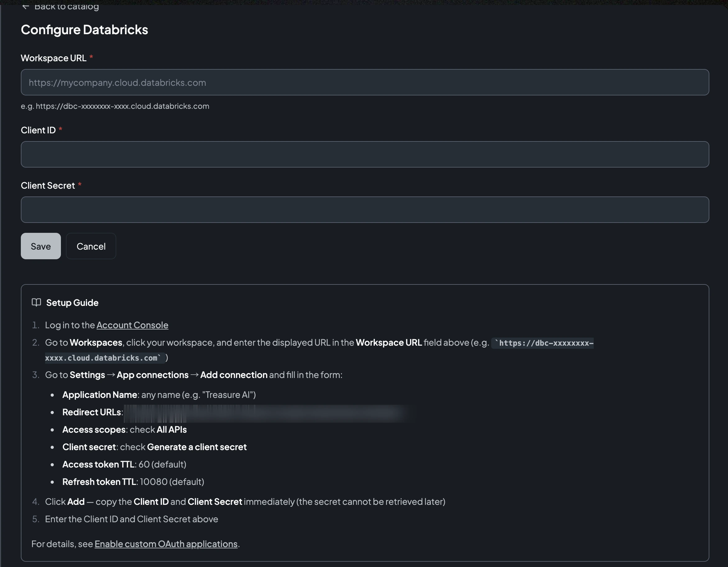Click the Setup Guide book icon
The width and height of the screenshot is (728, 567).
pyautogui.click(x=36, y=302)
